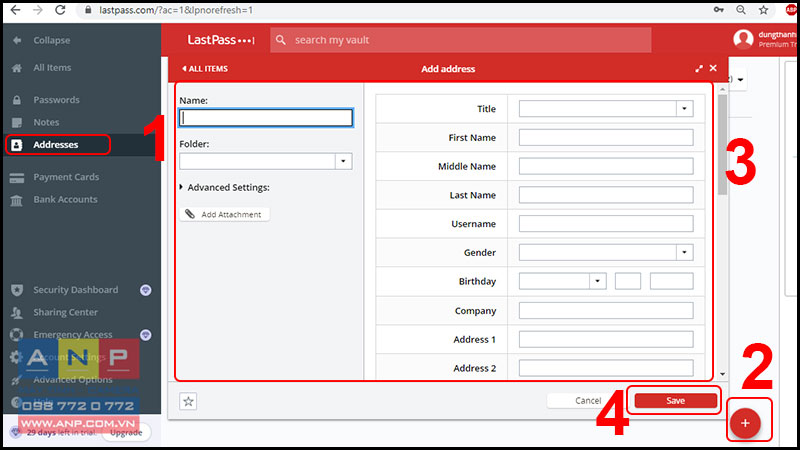Click the LastPass logo
The image size is (800, 450).
click(220, 40)
